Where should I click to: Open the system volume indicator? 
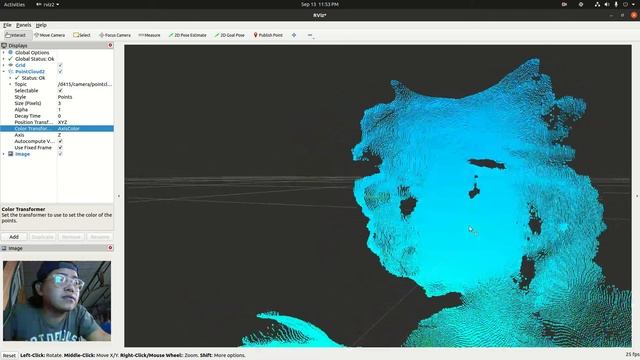pyautogui.click(x=607, y=4)
